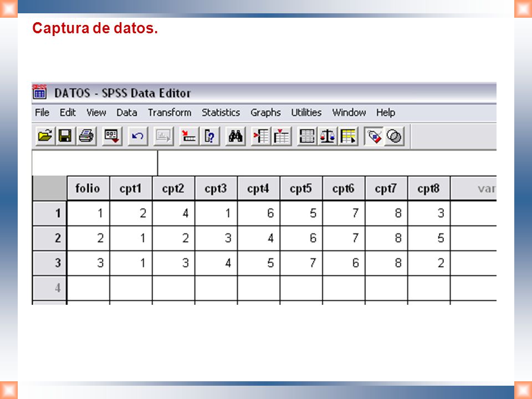Click the Go to Case icon
This screenshot has width=532, height=399.
pos(189,136)
